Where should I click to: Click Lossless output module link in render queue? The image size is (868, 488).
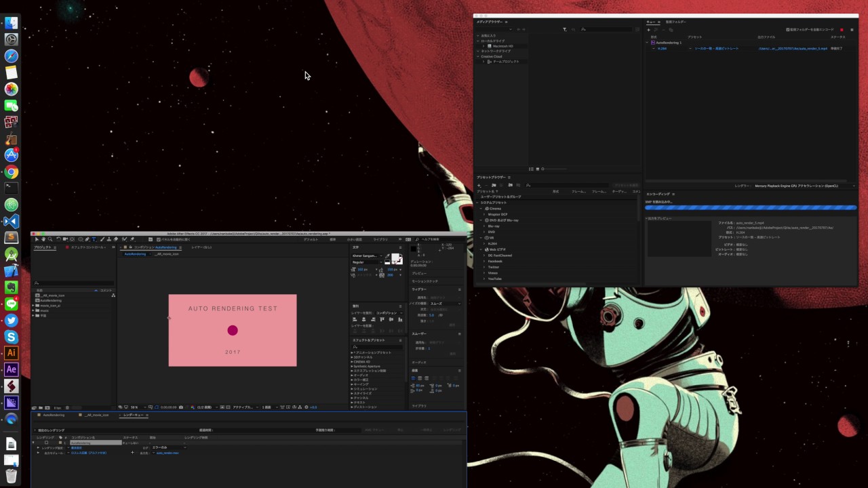pos(89,453)
